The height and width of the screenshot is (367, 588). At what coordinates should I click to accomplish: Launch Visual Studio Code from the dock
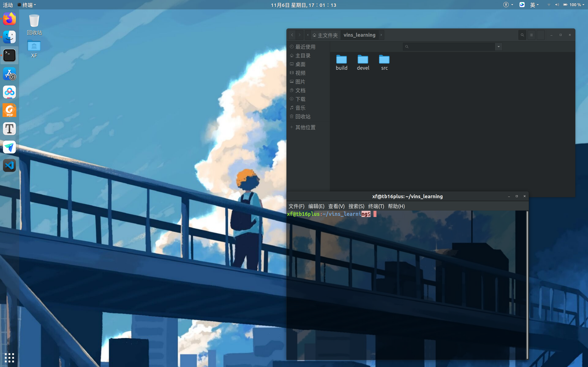[9, 166]
